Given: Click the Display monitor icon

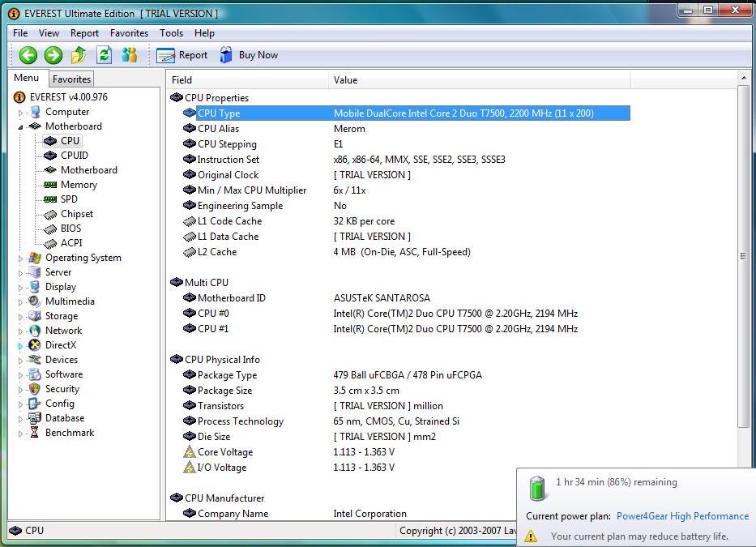Looking at the screenshot, I should pyautogui.click(x=35, y=287).
